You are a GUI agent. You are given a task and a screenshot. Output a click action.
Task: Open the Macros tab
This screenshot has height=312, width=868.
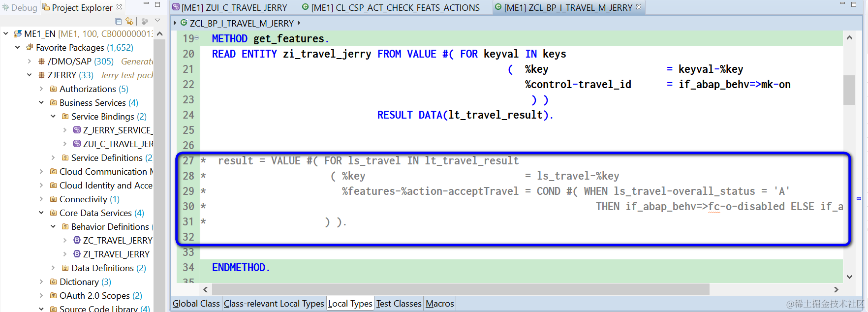439,304
